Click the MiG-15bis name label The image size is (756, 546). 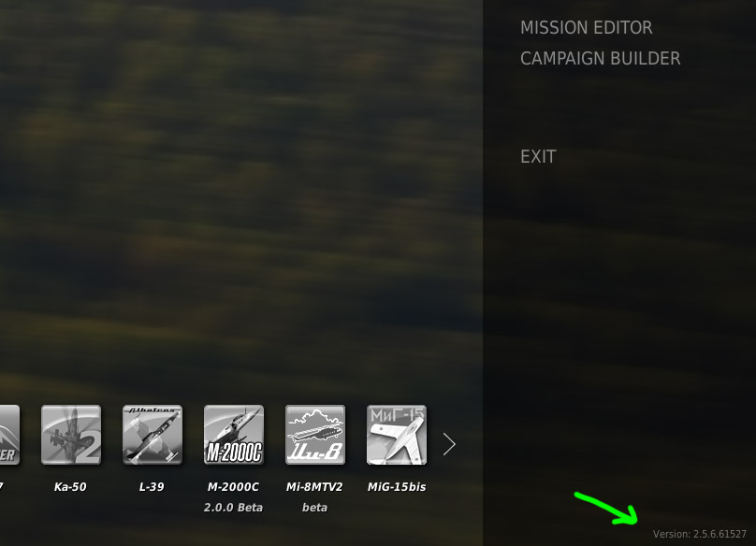point(397,487)
